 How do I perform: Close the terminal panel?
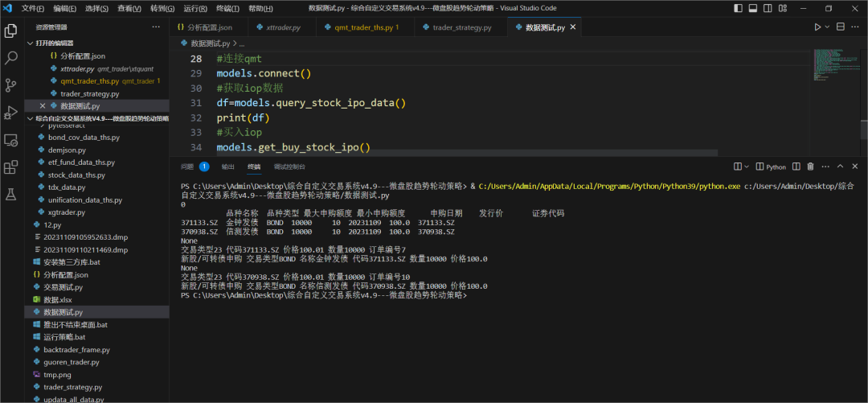(854, 167)
